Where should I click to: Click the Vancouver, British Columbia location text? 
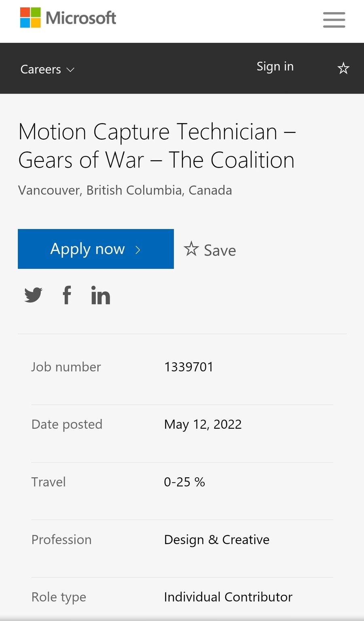tap(125, 190)
